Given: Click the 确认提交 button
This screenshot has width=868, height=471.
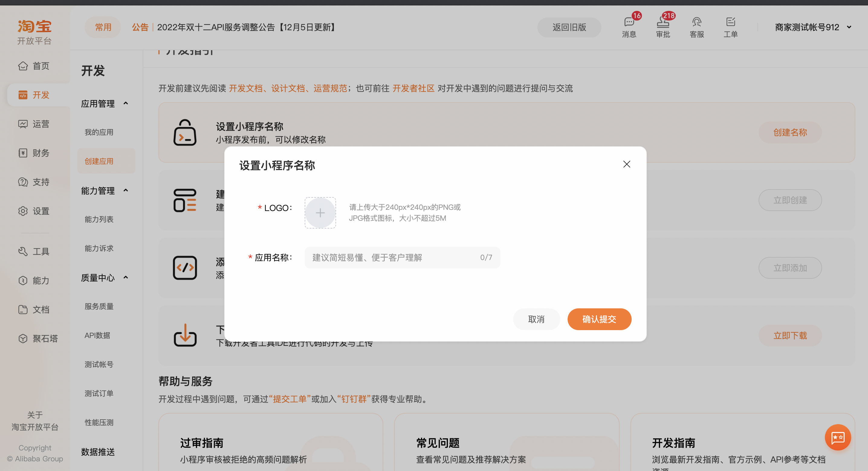Looking at the screenshot, I should pos(599,319).
